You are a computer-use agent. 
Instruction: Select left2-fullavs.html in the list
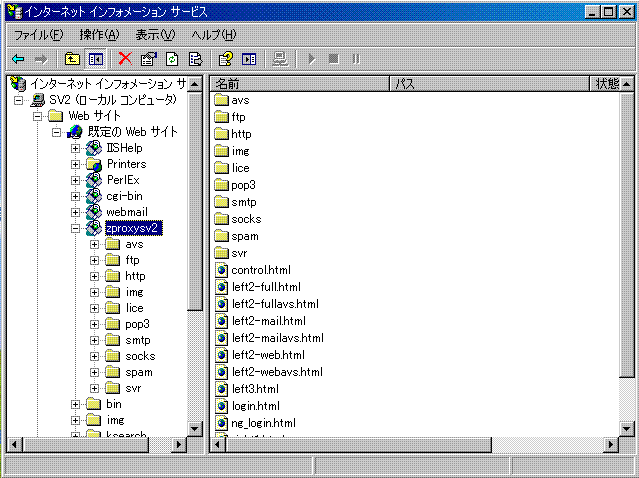coord(275,304)
